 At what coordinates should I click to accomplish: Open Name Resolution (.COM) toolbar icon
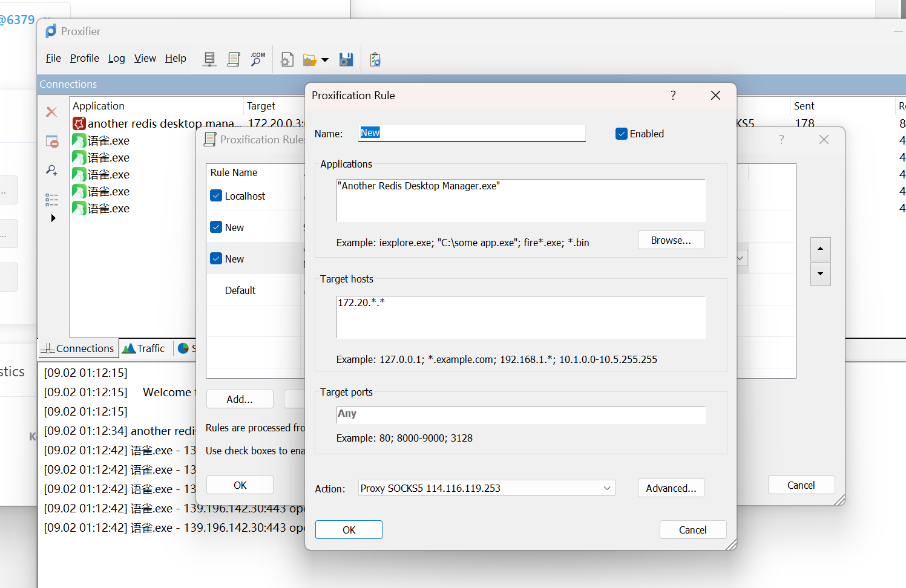(258, 59)
